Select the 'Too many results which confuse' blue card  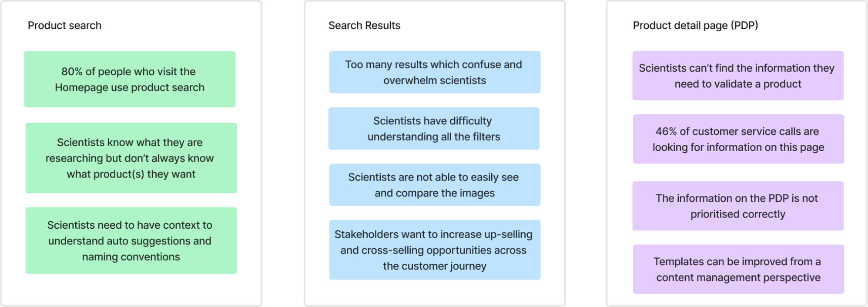(435, 72)
